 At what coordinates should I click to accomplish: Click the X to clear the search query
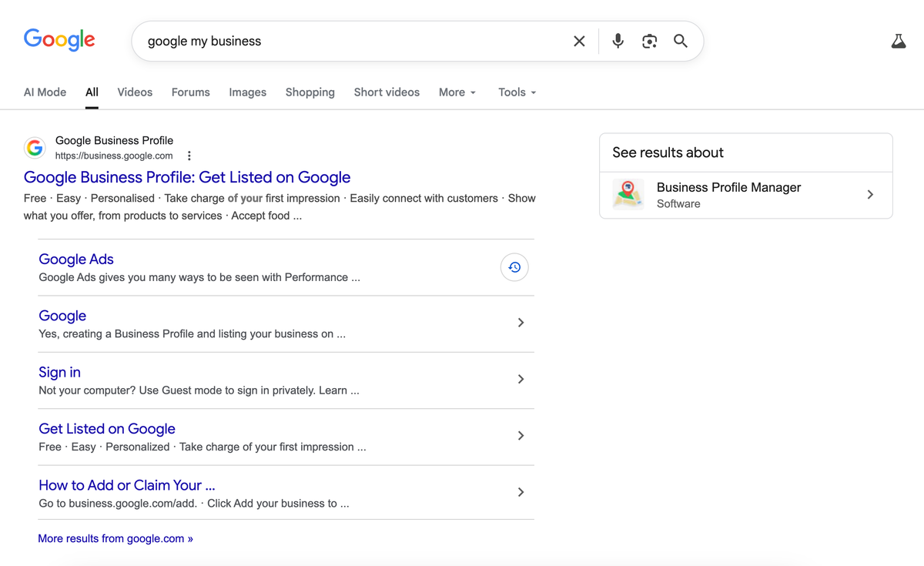coord(579,41)
